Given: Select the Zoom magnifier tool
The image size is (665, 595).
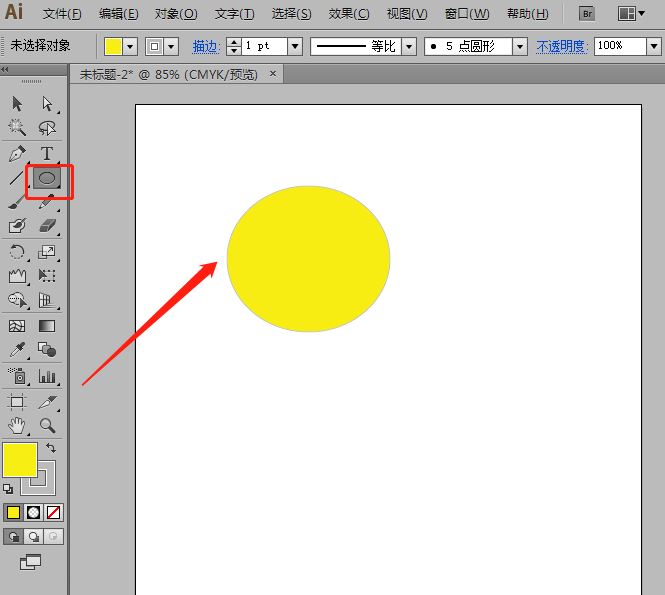Looking at the screenshot, I should point(47,425).
